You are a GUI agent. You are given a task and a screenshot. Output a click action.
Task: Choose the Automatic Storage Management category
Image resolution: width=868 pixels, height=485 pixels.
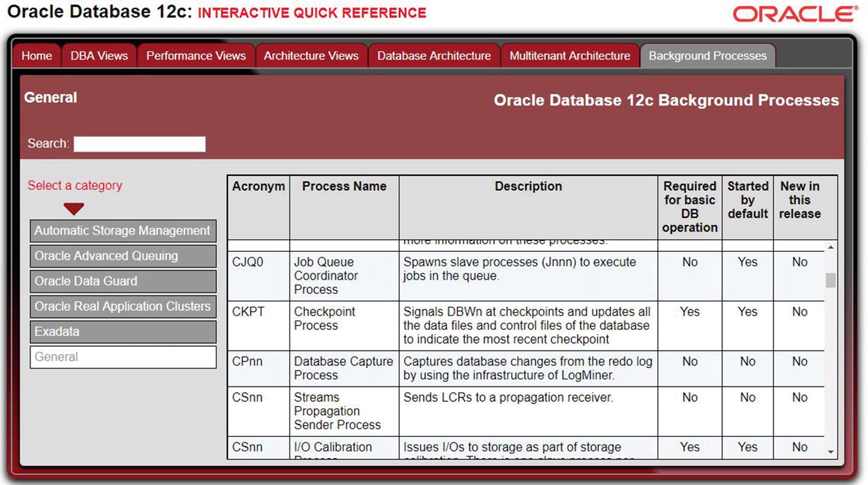[123, 231]
